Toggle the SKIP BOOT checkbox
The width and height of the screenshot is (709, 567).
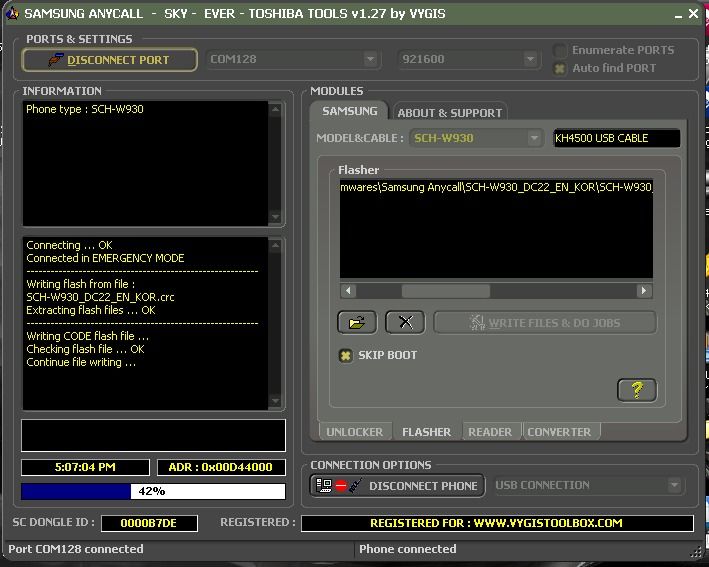click(345, 355)
